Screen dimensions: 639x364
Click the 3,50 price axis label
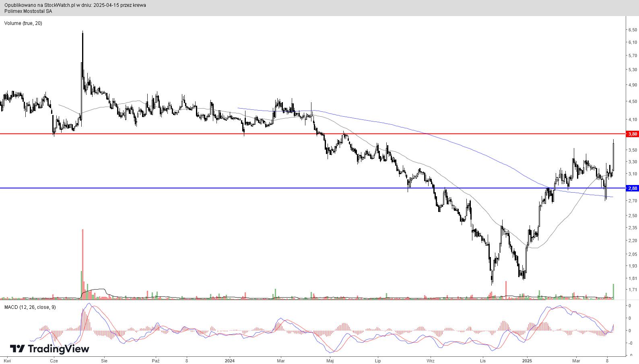click(x=633, y=150)
